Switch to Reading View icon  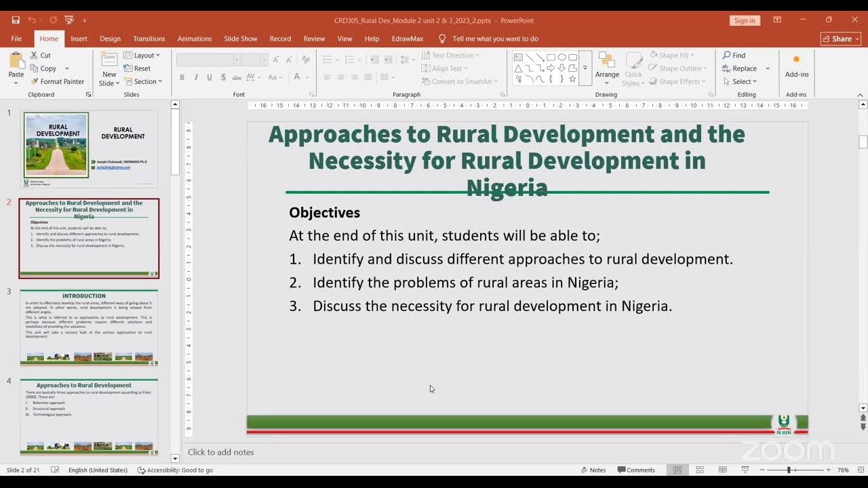coord(722,470)
